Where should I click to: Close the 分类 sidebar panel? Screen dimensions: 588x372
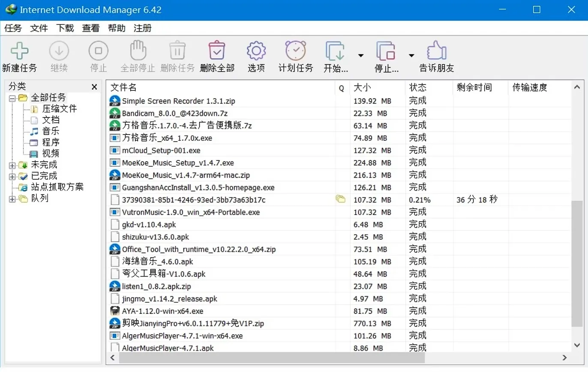click(x=94, y=87)
